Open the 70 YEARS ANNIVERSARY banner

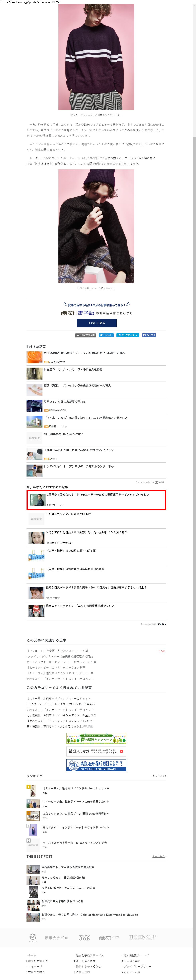pyautogui.click(x=96, y=765)
